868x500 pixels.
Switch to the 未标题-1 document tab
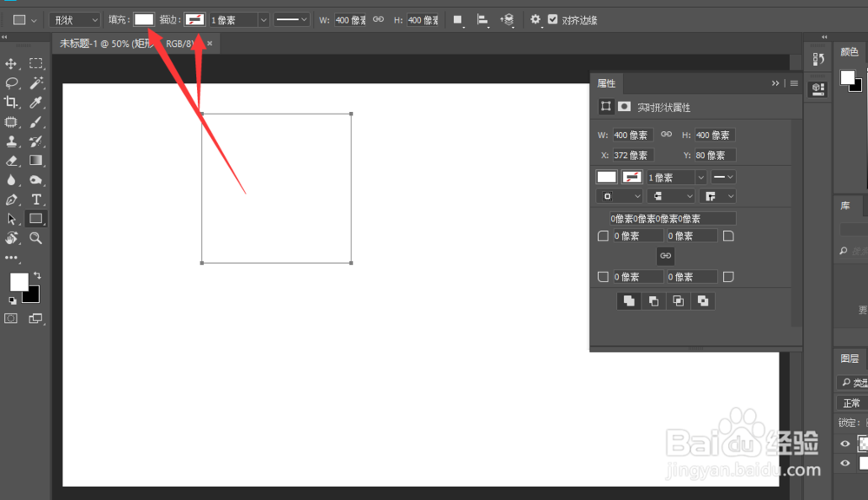pos(135,43)
